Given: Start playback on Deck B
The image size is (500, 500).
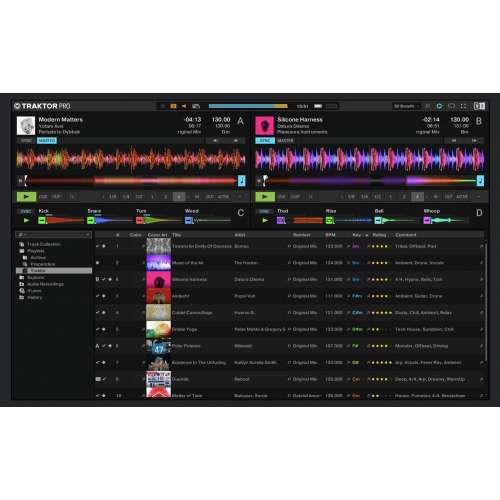Looking at the screenshot, I should 265,197.
